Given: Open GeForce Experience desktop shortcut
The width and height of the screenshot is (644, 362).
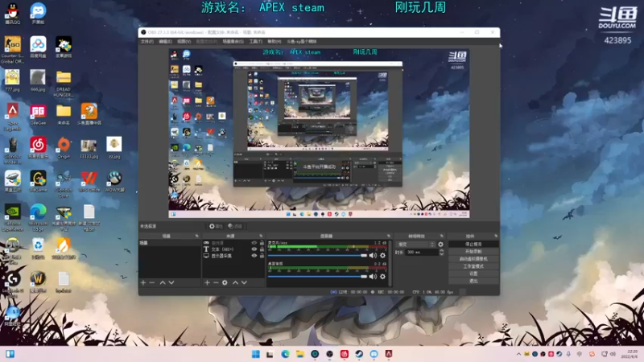Looking at the screenshot, I should (13, 217).
